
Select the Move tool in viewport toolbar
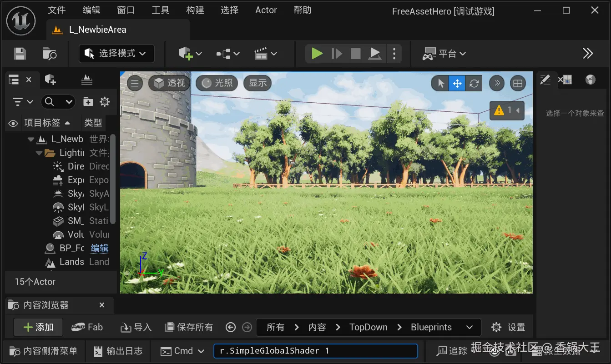[457, 83]
